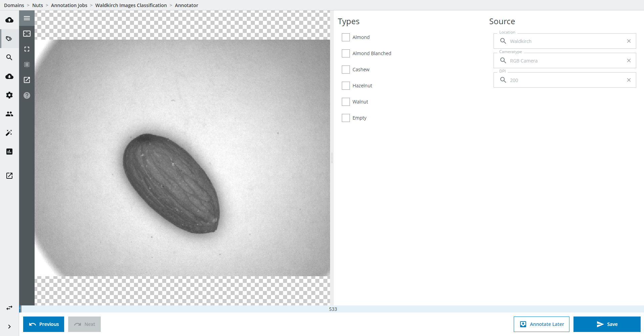The width and height of the screenshot is (644, 336).
Task: Go to the Nuts domain breadcrumb
Action: pos(37,5)
